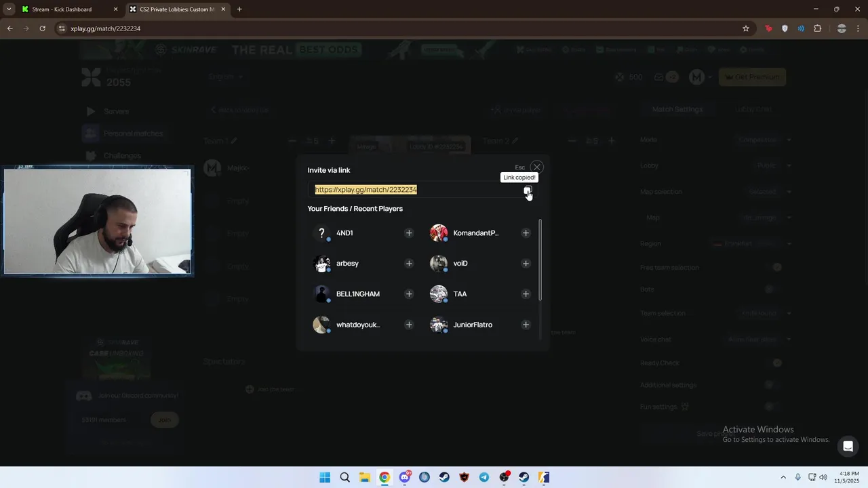Image resolution: width=868 pixels, height=488 pixels.
Task: Open Windows taskbar search
Action: pos(344,477)
